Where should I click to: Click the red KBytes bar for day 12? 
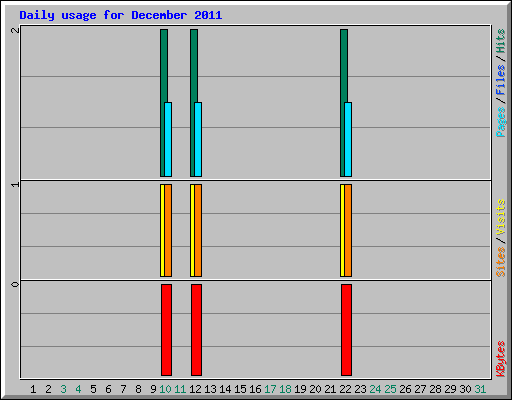click(x=197, y=330)
